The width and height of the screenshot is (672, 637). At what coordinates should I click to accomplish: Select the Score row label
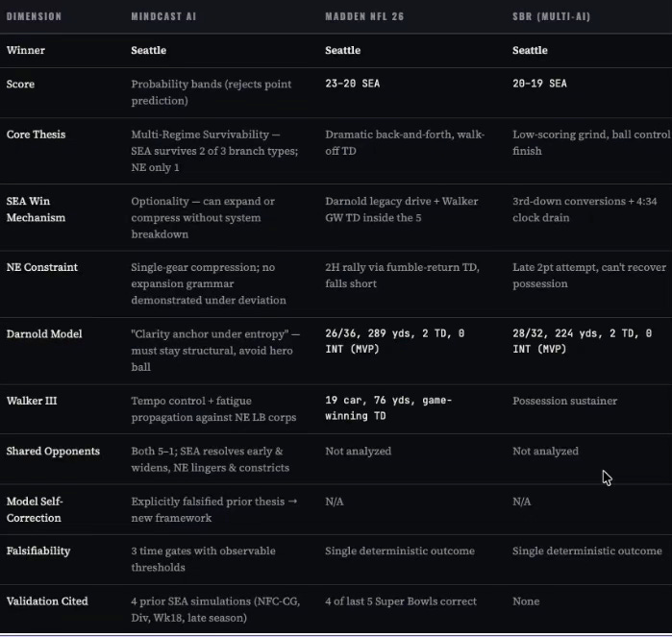tap(20, 84)
